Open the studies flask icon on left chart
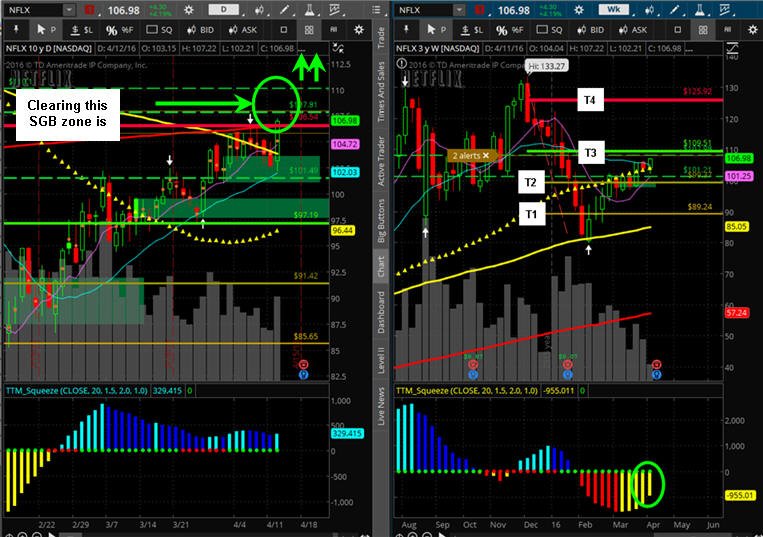 [x=309, y=10]
